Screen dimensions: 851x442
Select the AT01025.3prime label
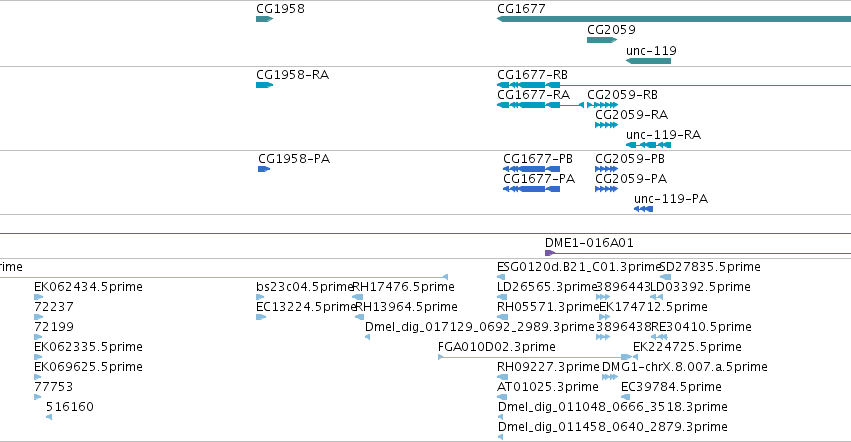tap(548, 388)
